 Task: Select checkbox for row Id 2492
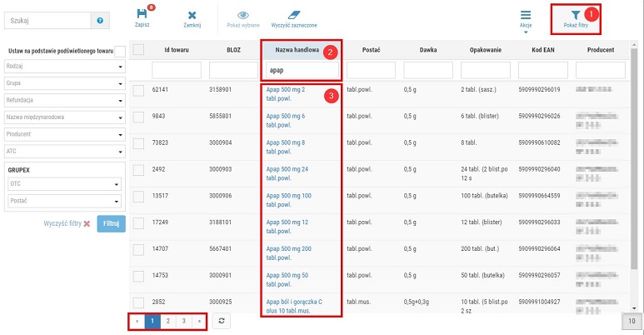138,170
